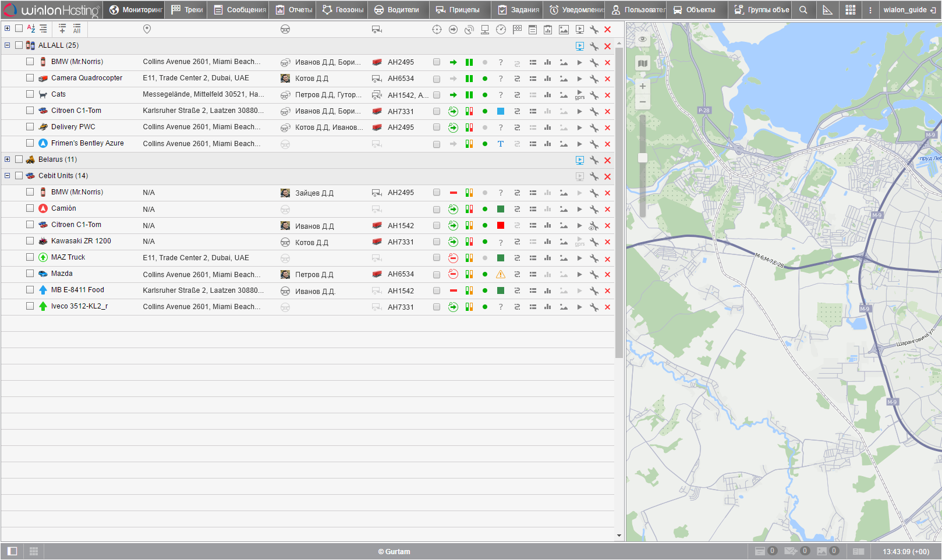Viewport: 942px width, 560px height.
Task: Open the Отчеты tab
Action: pyautogui.click(x=294, y=10)
